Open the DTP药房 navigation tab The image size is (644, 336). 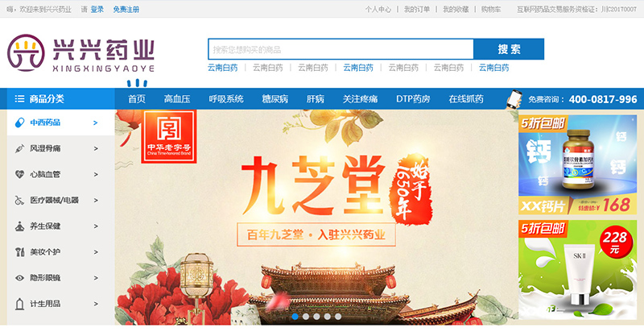tap(413, 99)
